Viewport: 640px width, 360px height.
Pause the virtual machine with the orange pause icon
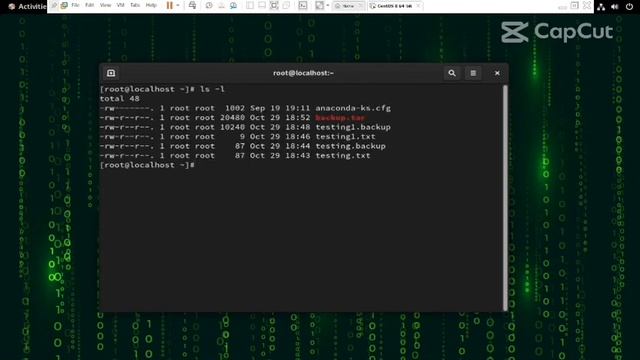pyautogui.click(x=170, y=5)
